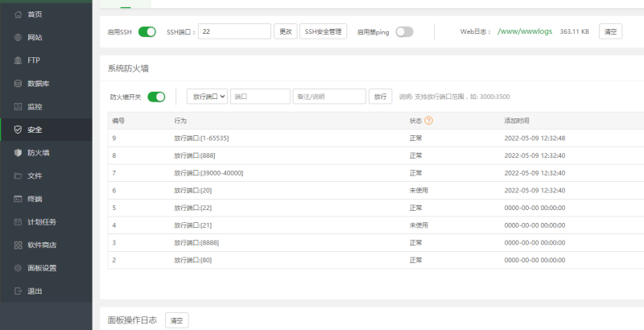The width and height of the screenshot is (644, 330).
Task: Click the 备注/说明 input field
Action: pos(329,97)
